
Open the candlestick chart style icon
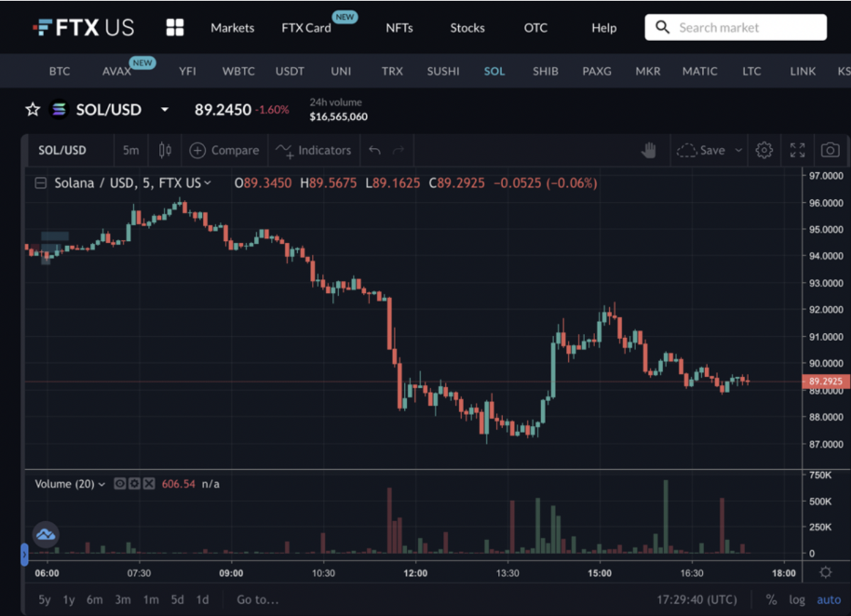(165, 150)
